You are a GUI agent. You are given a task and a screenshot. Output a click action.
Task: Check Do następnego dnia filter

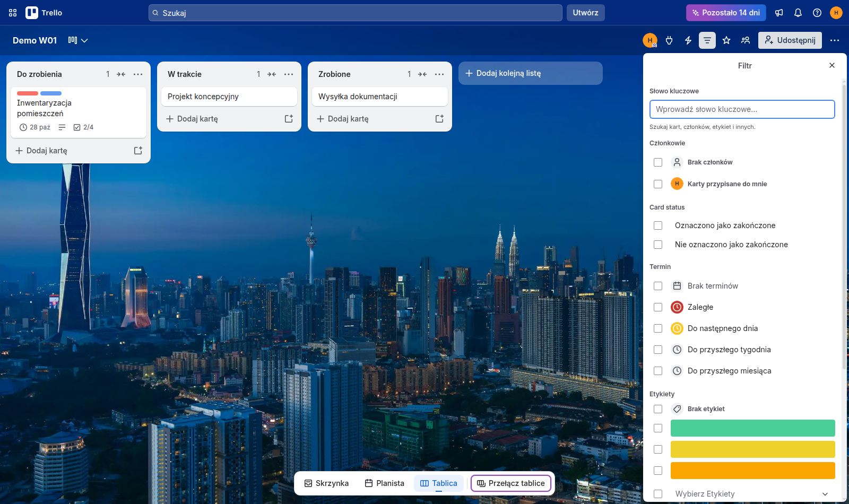(658, 328)
